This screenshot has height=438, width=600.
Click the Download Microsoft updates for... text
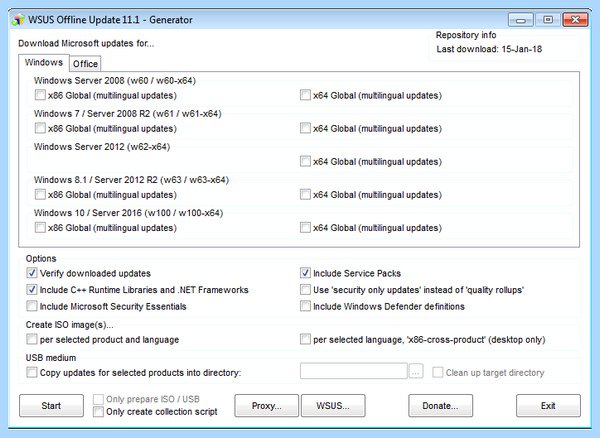coord(86,44)
